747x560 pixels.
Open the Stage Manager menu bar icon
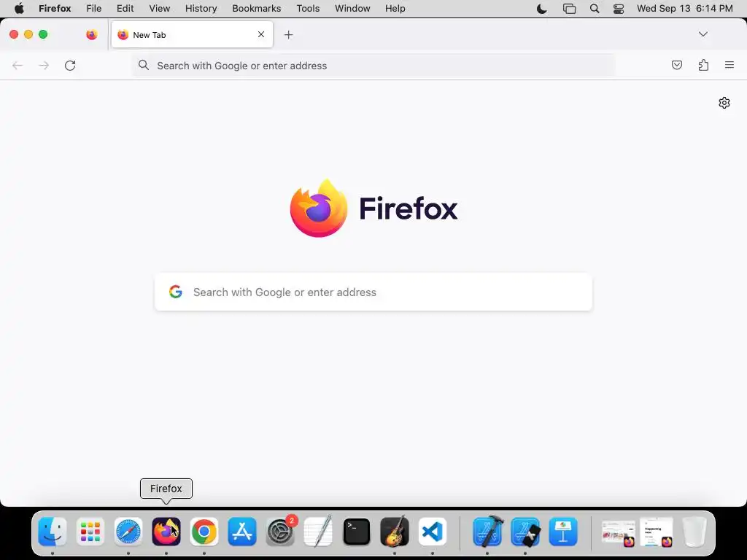(x=569, y=9)
